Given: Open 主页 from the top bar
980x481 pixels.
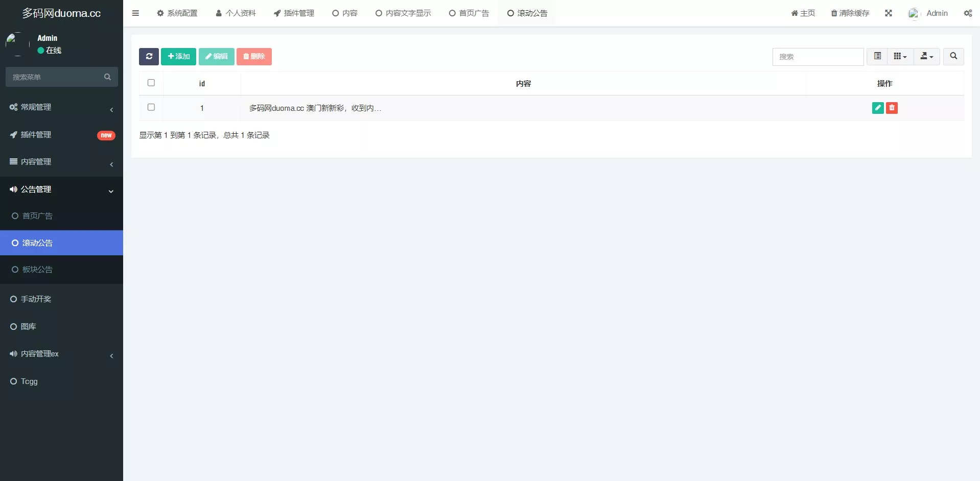Looking at the screenshot, I should pos(803,13).
